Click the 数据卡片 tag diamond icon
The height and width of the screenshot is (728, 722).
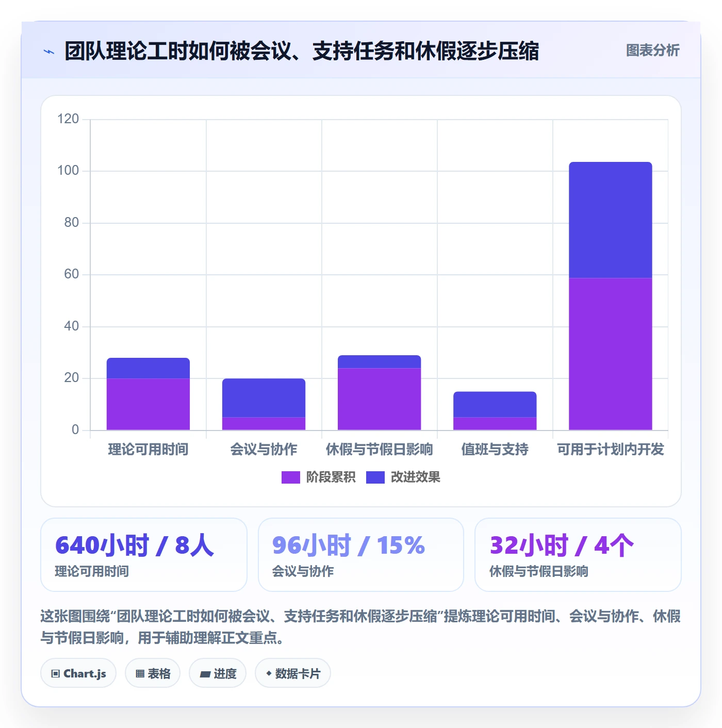tap(269, 673)
